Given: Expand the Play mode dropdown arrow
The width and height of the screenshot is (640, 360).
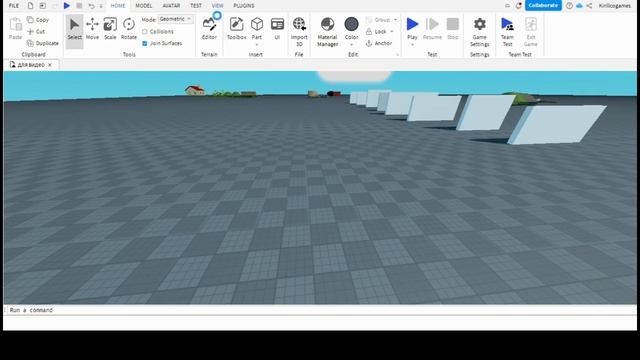Looking at the screenshot, I should 412,44.
